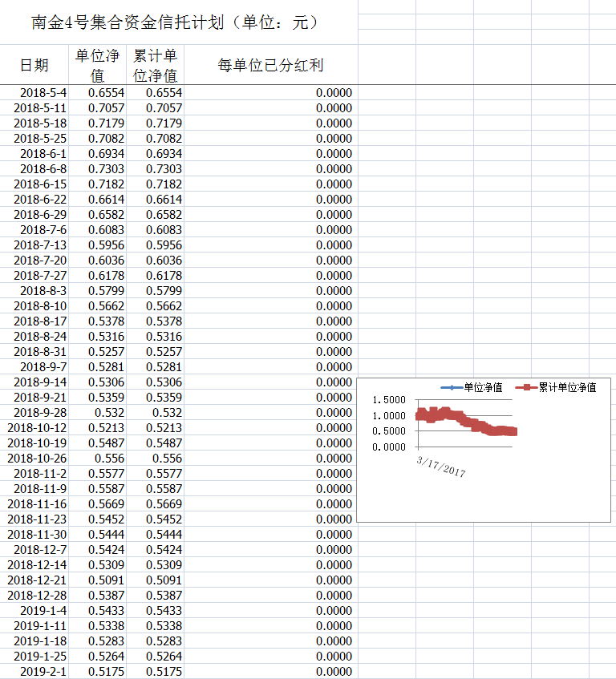Viewport: 616px width, 679px height.
Task: Select the date cell 2018-8-31
Action: [34, 352]
